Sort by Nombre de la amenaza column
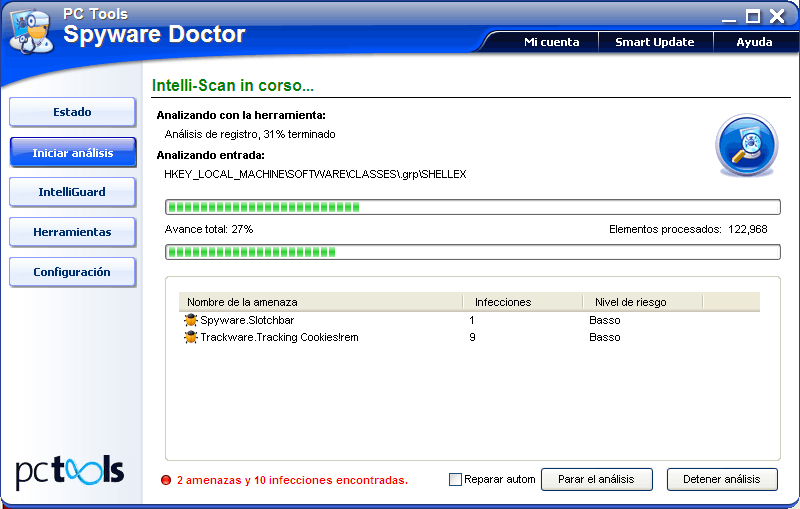The width and height of the screenshot is (800, 509). 320,302
